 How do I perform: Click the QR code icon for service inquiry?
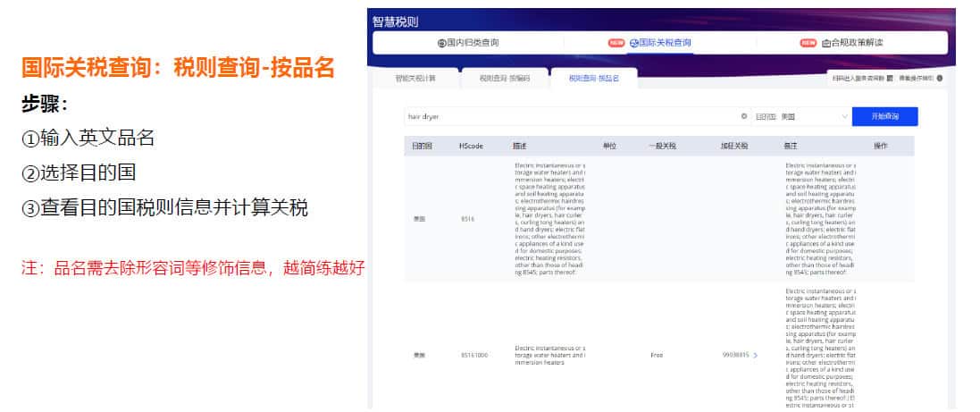tap(889, 79)
